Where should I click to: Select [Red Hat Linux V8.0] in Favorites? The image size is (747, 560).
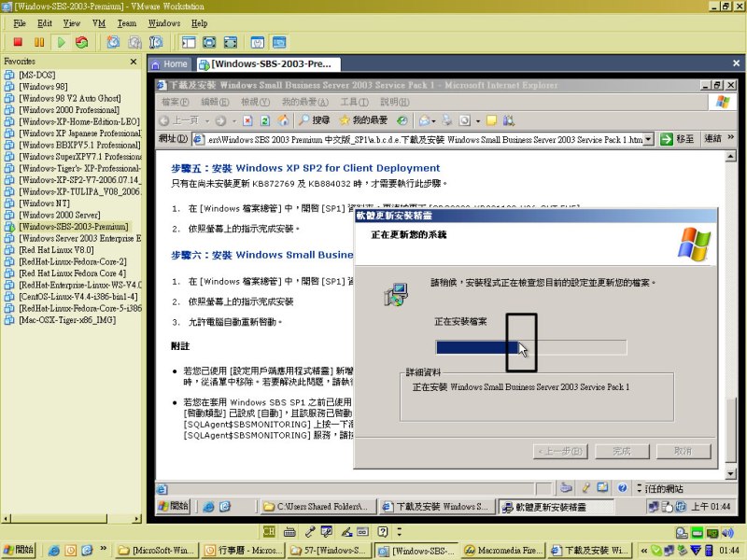(x=56, y=250)
